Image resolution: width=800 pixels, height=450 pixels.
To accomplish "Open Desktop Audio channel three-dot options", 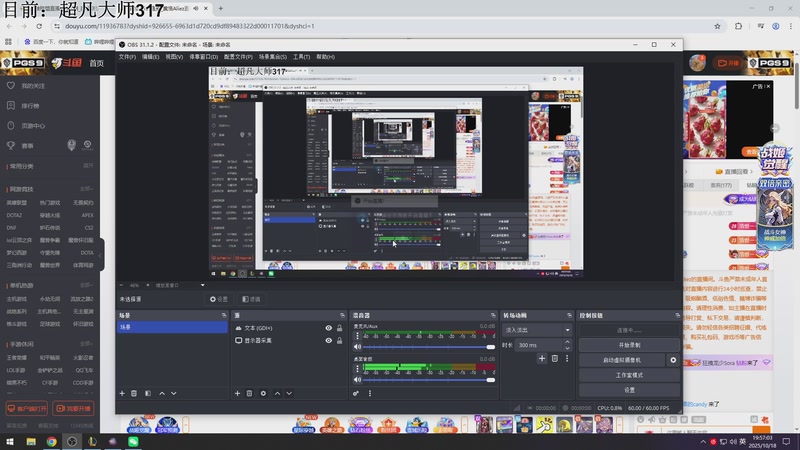I will [x=357, y=368].
